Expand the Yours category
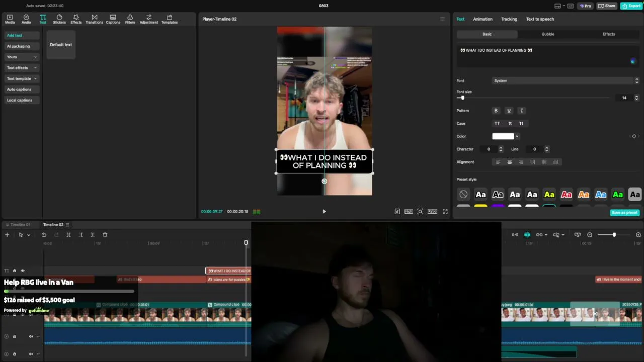This screenshot has width=644, height=362. point(22,57)
